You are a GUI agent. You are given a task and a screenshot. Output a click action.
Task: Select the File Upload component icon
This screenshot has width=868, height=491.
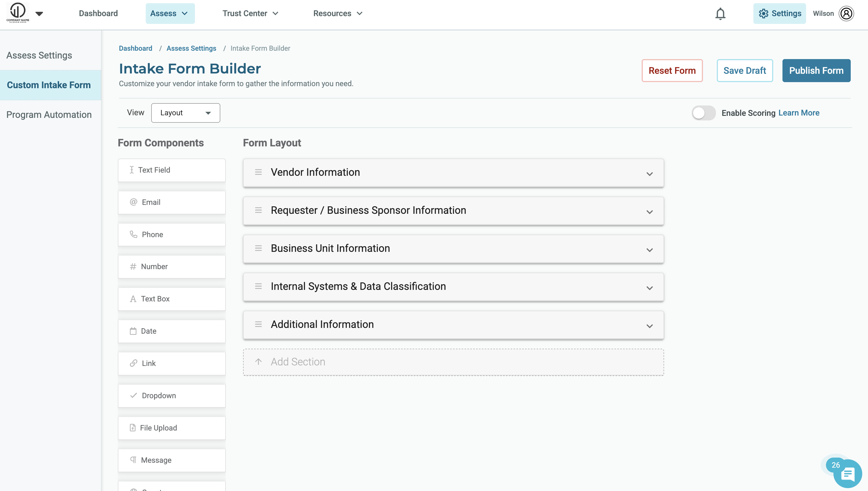[133, 428]
